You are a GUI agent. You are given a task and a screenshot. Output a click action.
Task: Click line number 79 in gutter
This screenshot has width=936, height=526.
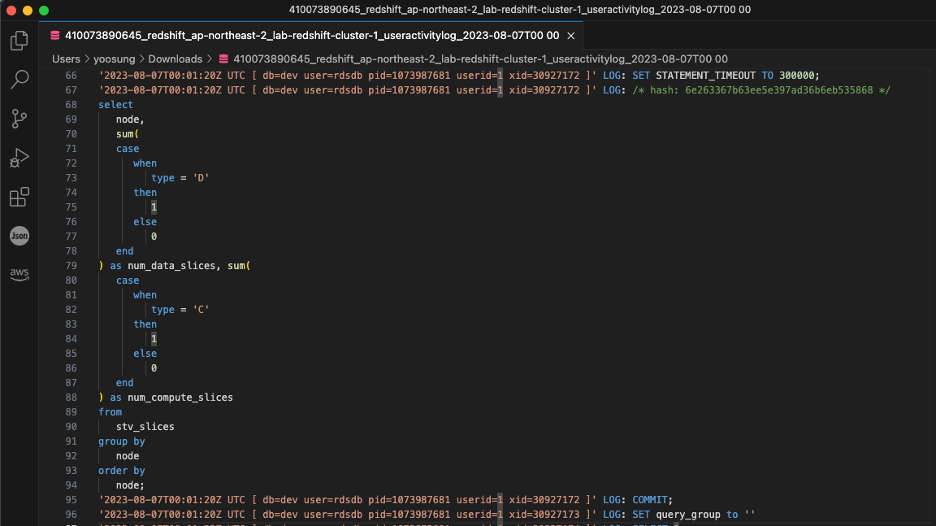pyautogui.click(x=71, y=266)
